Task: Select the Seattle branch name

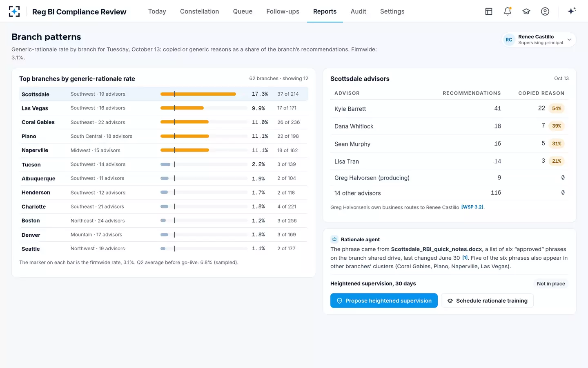Action: pyautogui.click(x=31, y=249)
